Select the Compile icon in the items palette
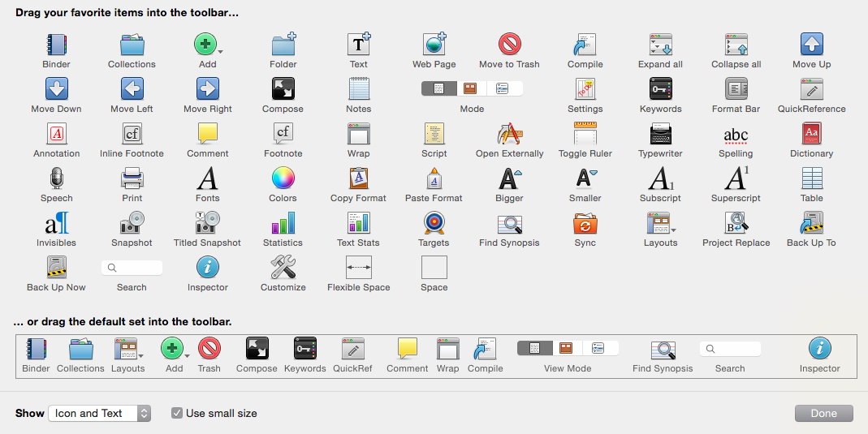 (x=585, y=45)
